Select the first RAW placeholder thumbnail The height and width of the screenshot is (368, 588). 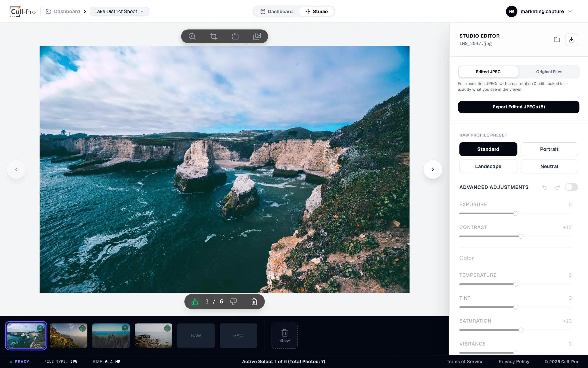coord(196,336)
